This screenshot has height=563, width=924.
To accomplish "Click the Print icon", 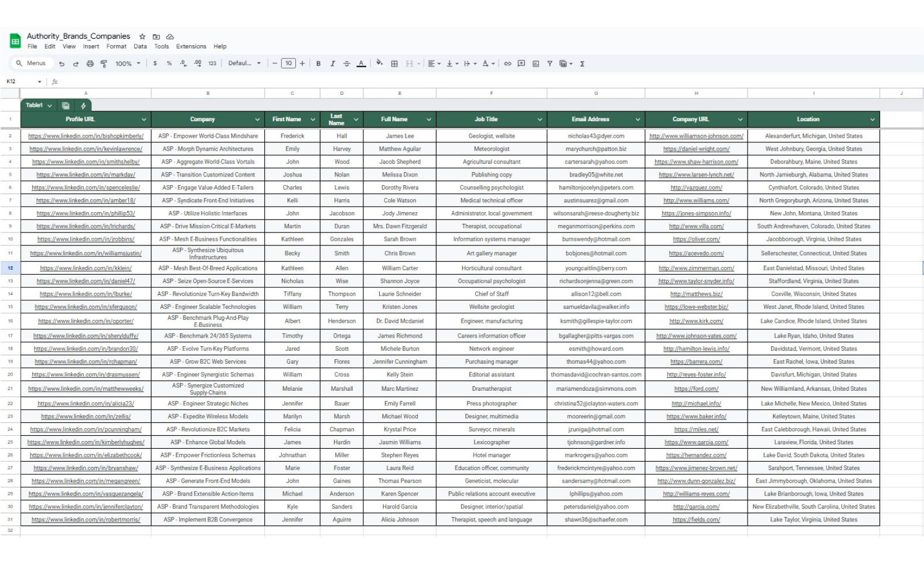I will (x=90, y=64).
